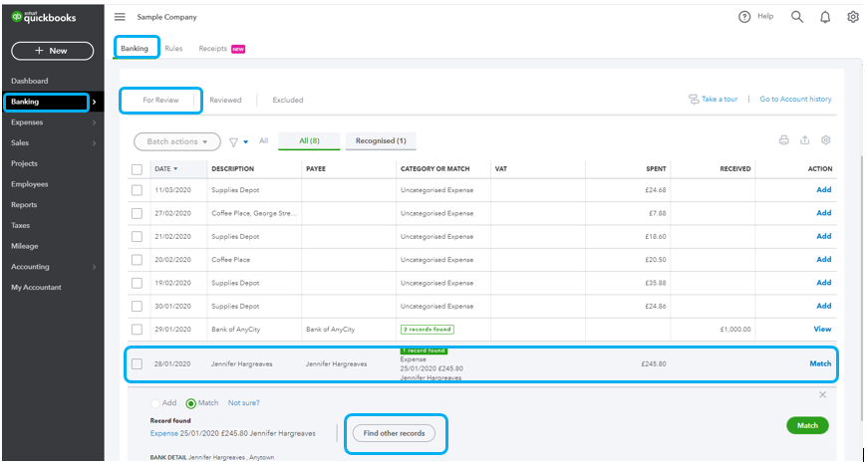
Task: Open Employees in the sidebar
Action: [x=29, y=184]
